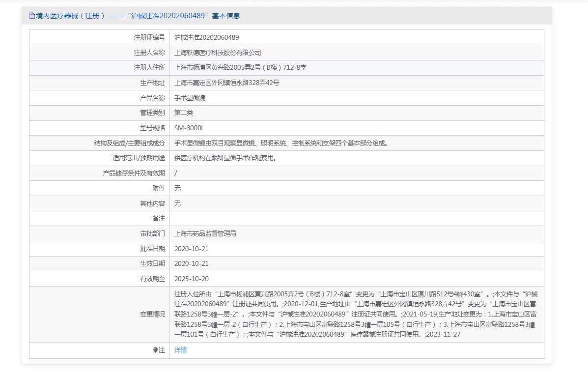Screen dimensions: 588x374
Task: Select the 批准日期 value 2020-10-21
Action: pyautogui.click(x=191, y=249)
